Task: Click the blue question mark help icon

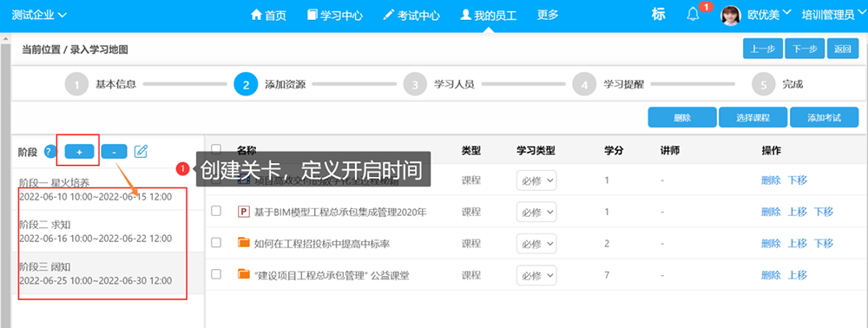Action: [x=50, y=152]
